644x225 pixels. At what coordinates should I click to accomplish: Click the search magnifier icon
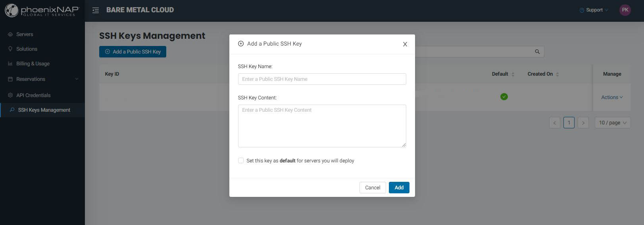click(x=537, y=51)
